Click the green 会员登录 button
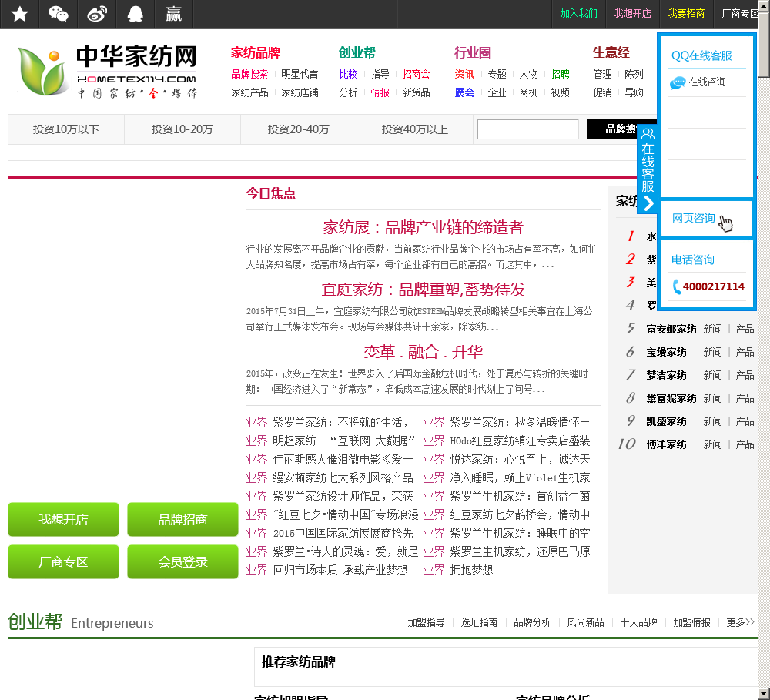Screen dimensions: 770x700 pos(182,561)
